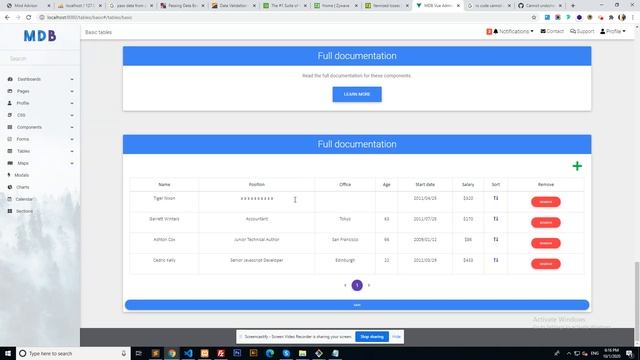This screenshot has height=360, width=640.
Task: Expand the Forms sidebar menu
Action: 40,139
